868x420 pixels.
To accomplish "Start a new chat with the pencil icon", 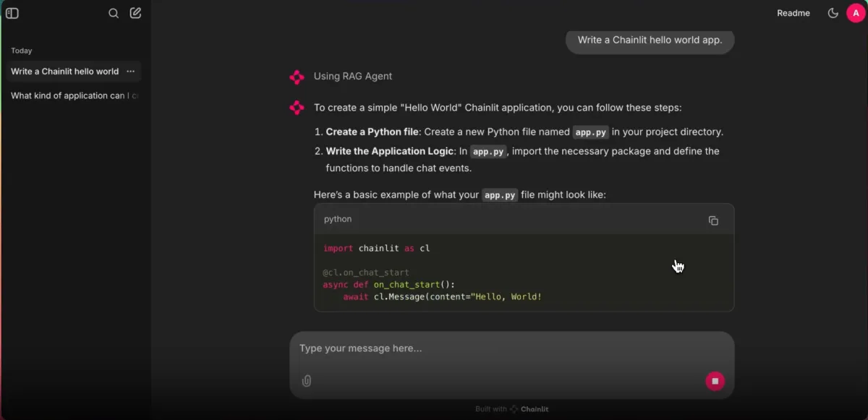I will click(135, 13).
